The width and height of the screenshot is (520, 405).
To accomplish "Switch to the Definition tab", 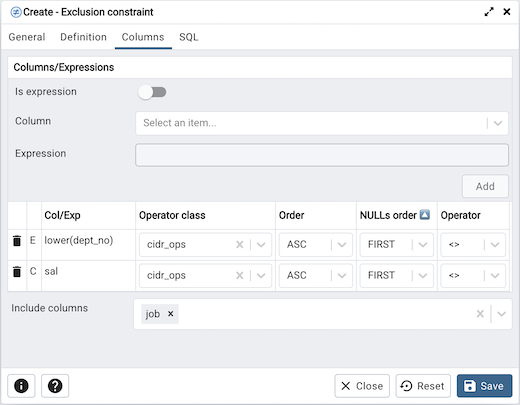I will 83,37.
